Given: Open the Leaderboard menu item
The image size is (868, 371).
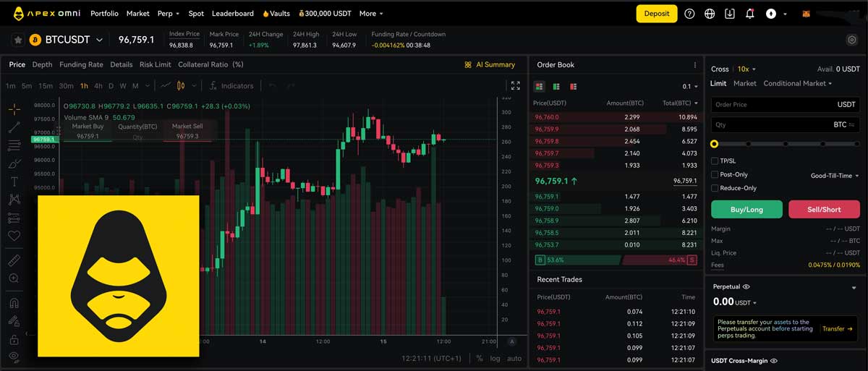Looking at the screenshot, I should tap(232, 14).
